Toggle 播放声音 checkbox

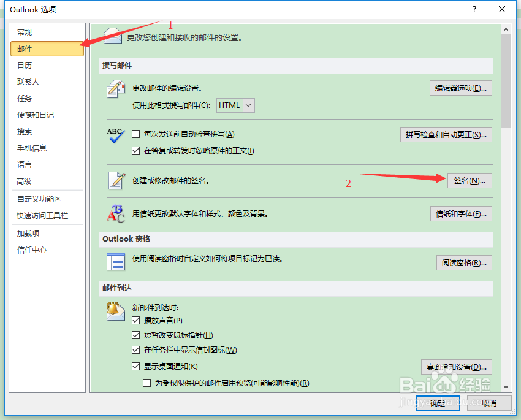pos(135,320)
